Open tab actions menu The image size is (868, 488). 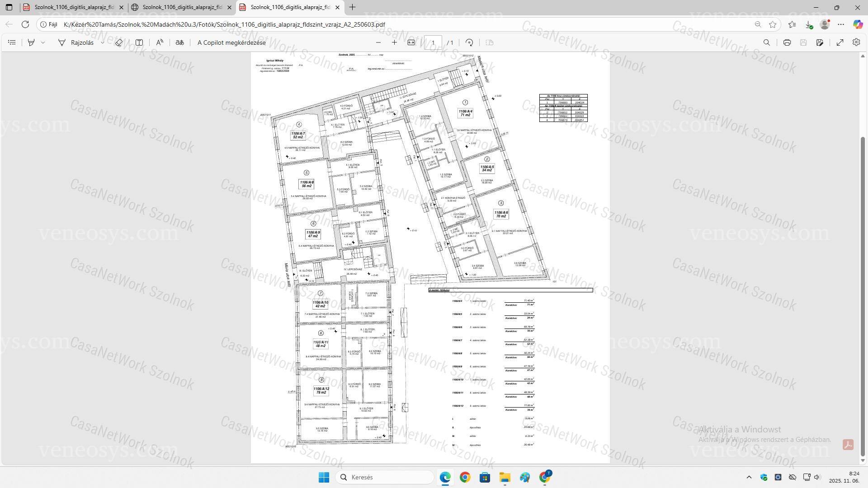9,7
